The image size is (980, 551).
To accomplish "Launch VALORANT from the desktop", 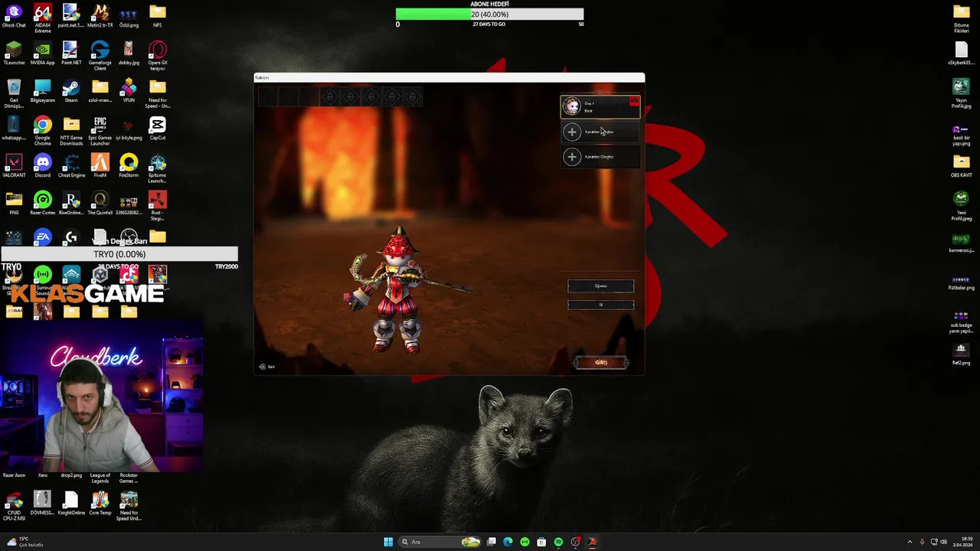I will click(14, 166).
